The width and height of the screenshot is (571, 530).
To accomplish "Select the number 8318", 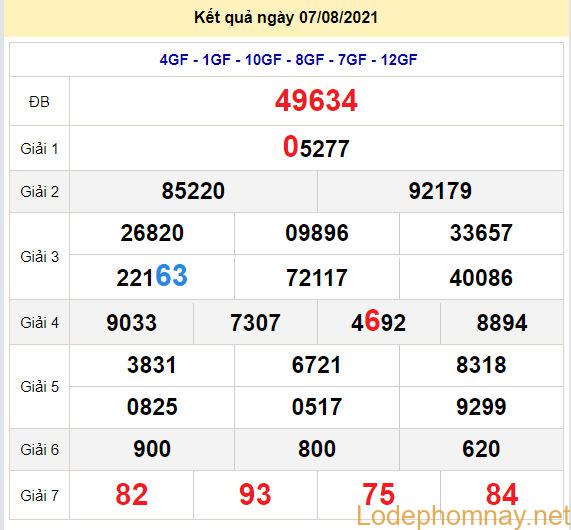I will tap(481, 365).
